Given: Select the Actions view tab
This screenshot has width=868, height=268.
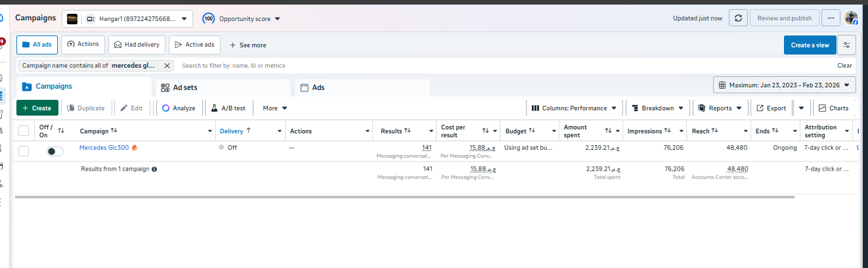Looking at the screenshot, I should click(x=83, y=45).
